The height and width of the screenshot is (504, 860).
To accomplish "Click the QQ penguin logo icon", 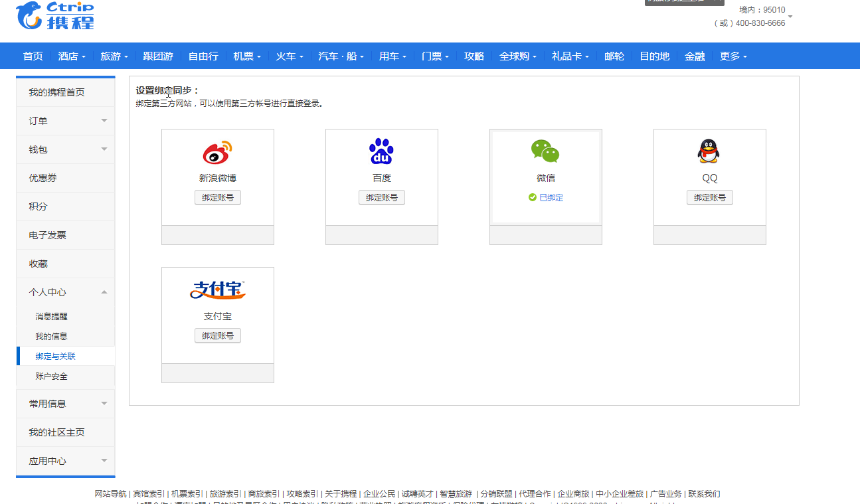I will [x=709, y=151].
